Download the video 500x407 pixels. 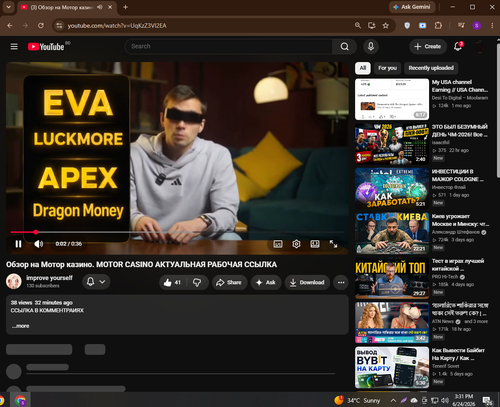click(x=307, y=282)
